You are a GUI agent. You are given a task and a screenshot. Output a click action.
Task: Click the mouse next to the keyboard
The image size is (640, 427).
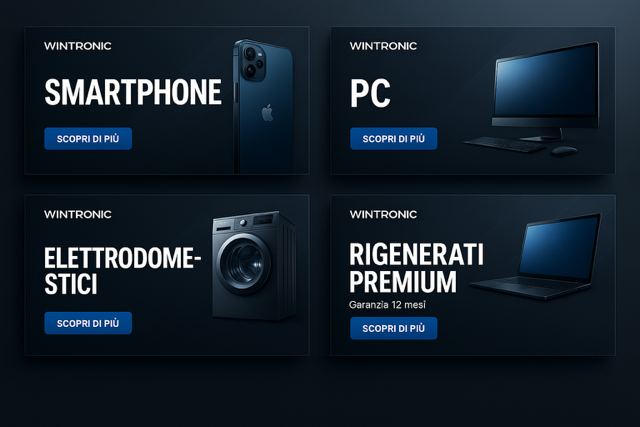[x=564, y=151]
